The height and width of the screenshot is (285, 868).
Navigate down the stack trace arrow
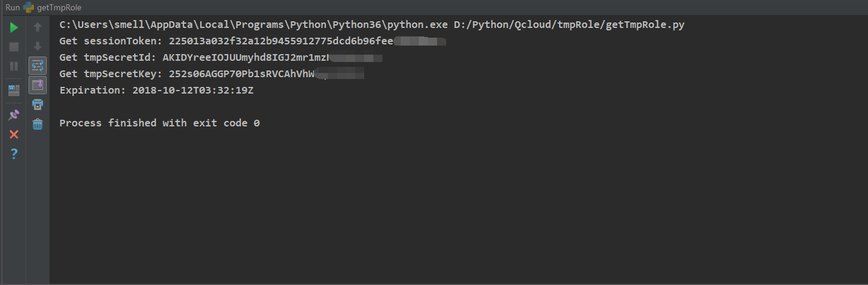pos(38,46)
